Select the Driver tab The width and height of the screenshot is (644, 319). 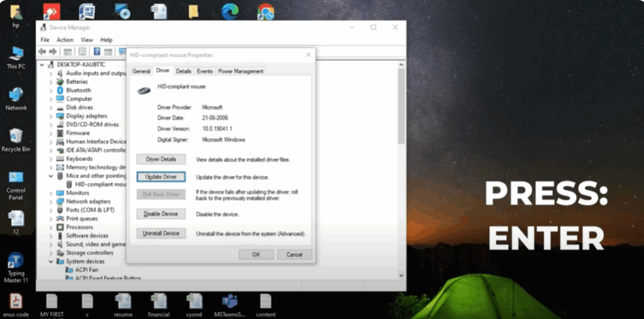[x=163, y=70]
